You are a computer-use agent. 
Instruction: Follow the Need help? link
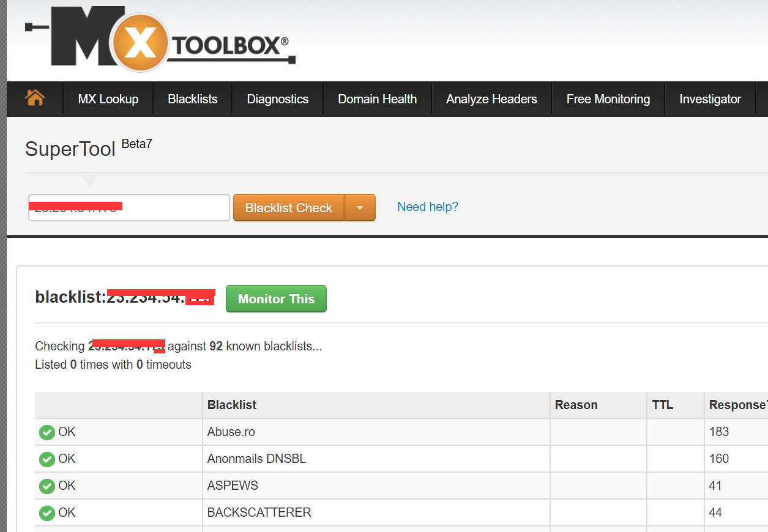point(427,207)
